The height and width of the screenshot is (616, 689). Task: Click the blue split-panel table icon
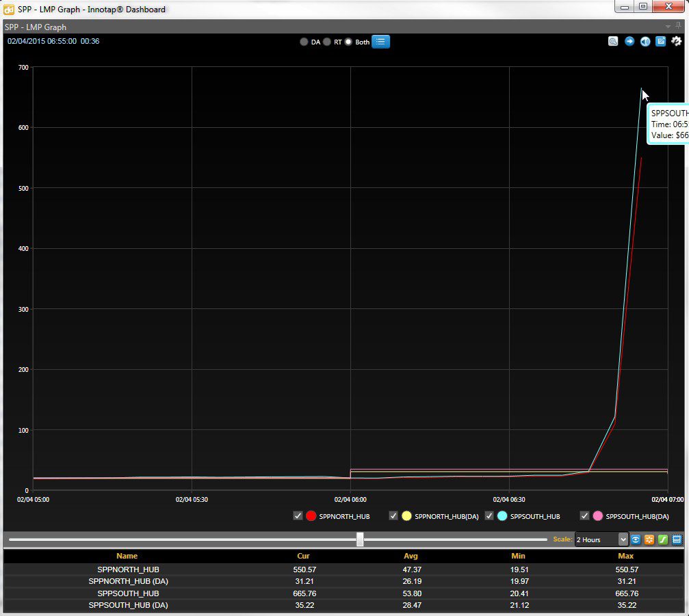click(x=677, y=539)
